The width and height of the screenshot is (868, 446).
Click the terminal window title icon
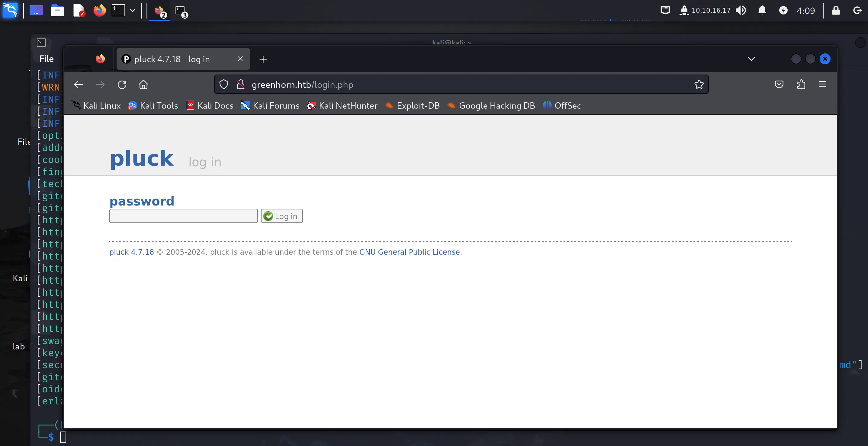coord(41,43)
